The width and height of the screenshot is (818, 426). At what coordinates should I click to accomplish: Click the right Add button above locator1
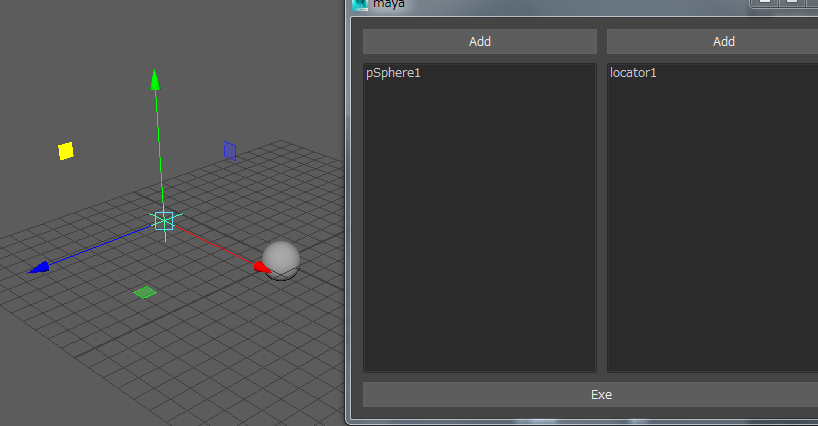(x=713, y=41)
